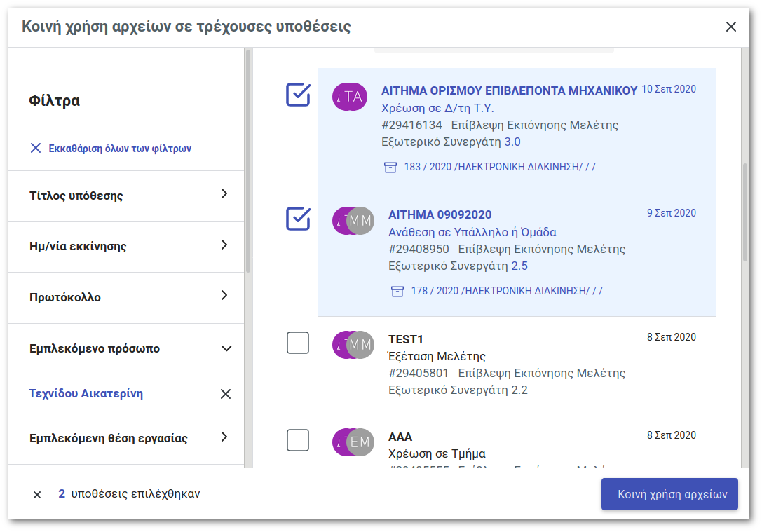This screenshot has width=762, height=532.
Task: Click case number #29416134
Action: point(411,125)
